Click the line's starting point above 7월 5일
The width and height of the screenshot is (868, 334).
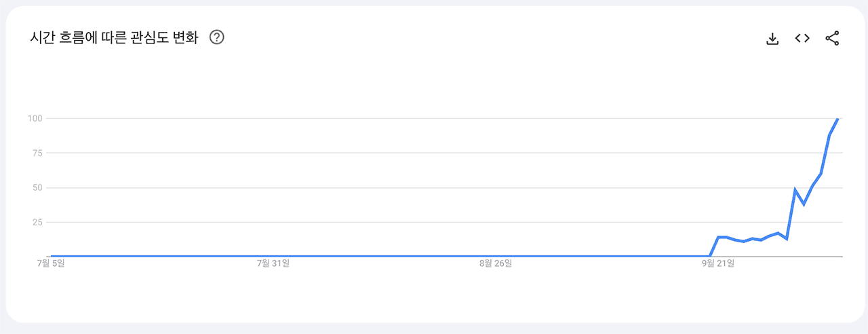coord(52,257)
